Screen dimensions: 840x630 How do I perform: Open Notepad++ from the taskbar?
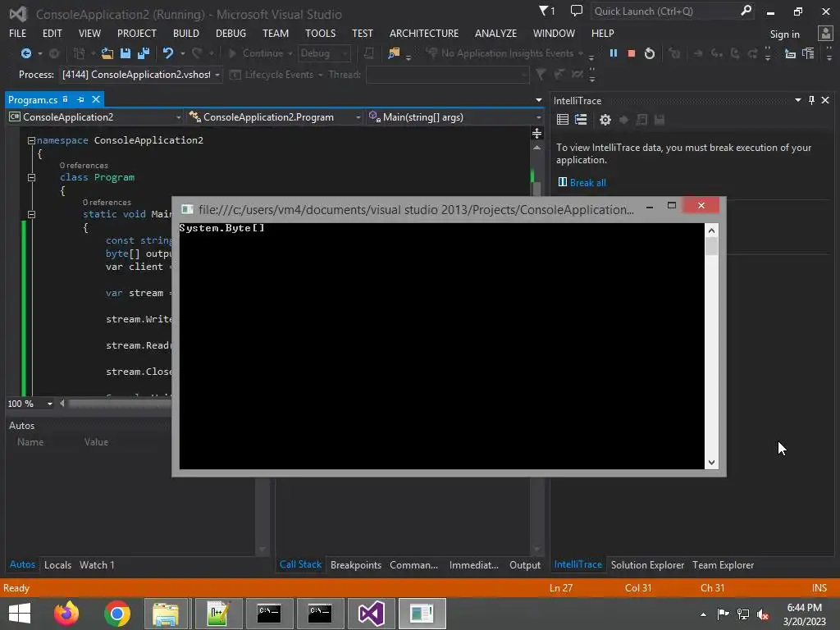click(218, 614)
